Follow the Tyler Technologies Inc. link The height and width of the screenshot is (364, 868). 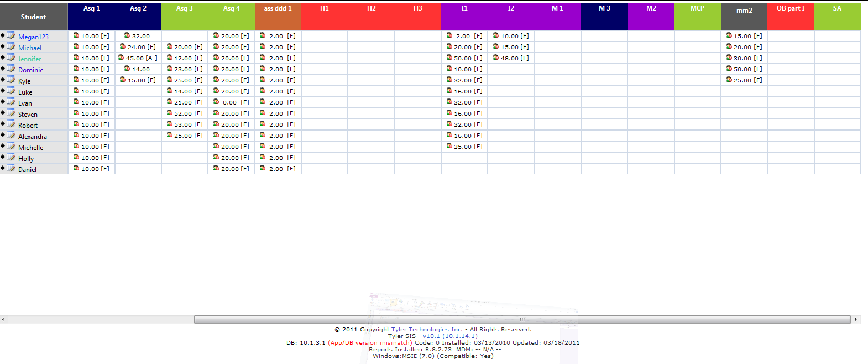427,329
